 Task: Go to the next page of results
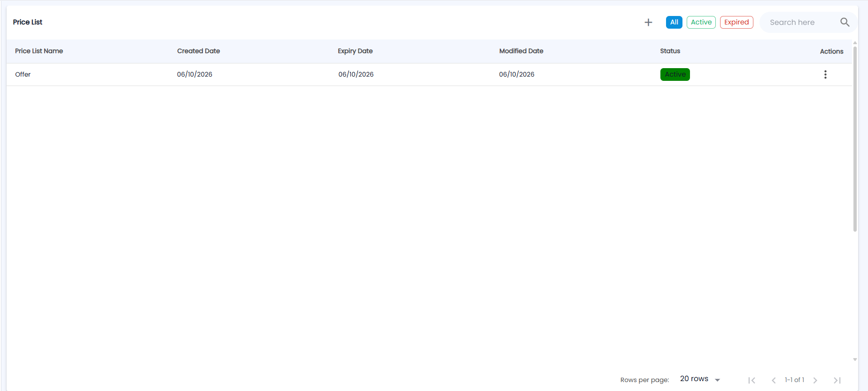coord(815,380)
